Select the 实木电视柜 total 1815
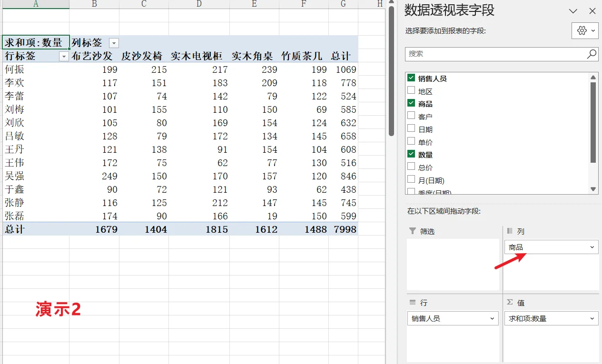The height and width of the screenshot is (364, 602). click(199, 229)
